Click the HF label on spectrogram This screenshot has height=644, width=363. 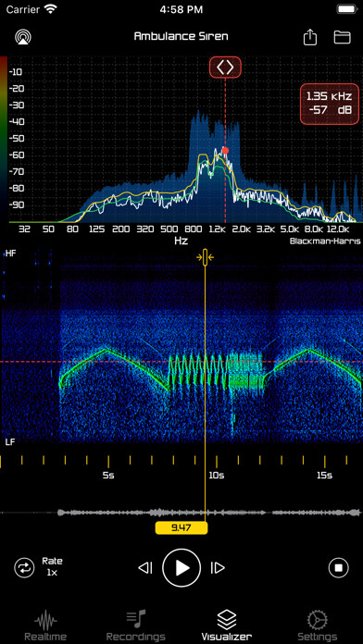click(x=11, y=254)
